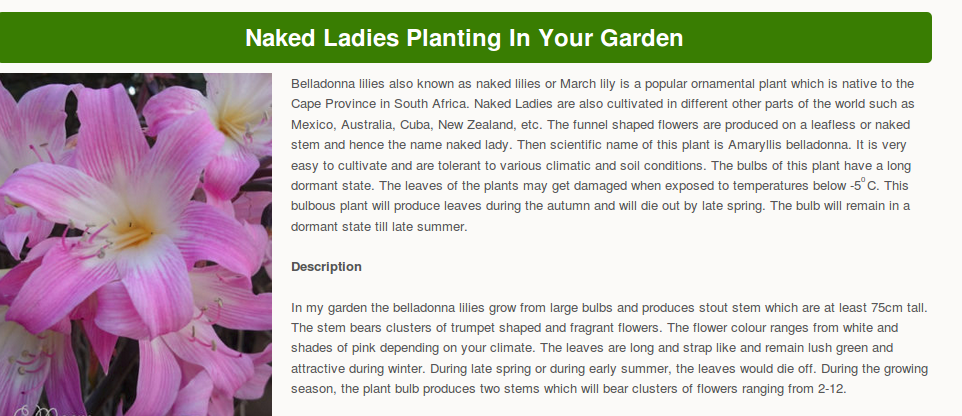The height and width of the screenshot is (416, 962).
Task: Click the green title banner
Action: [466, 37]
